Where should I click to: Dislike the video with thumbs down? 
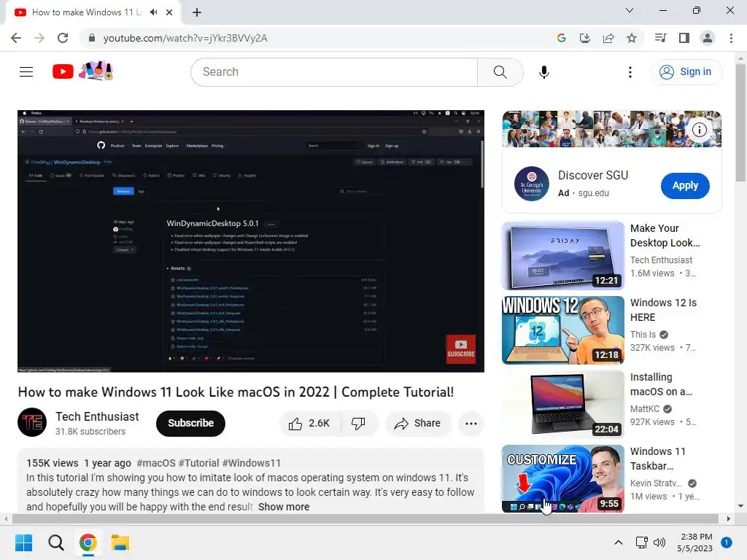click(x=359, y=424)
